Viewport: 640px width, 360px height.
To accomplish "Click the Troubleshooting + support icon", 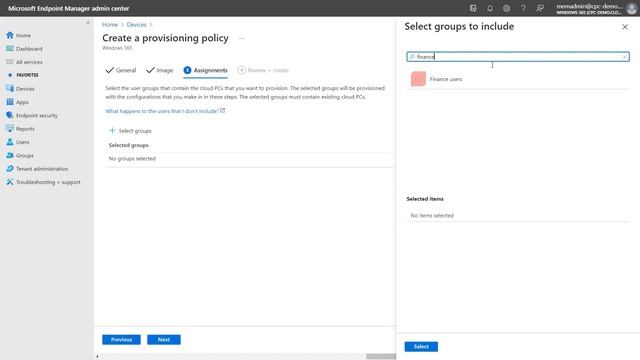I will 10,182.
